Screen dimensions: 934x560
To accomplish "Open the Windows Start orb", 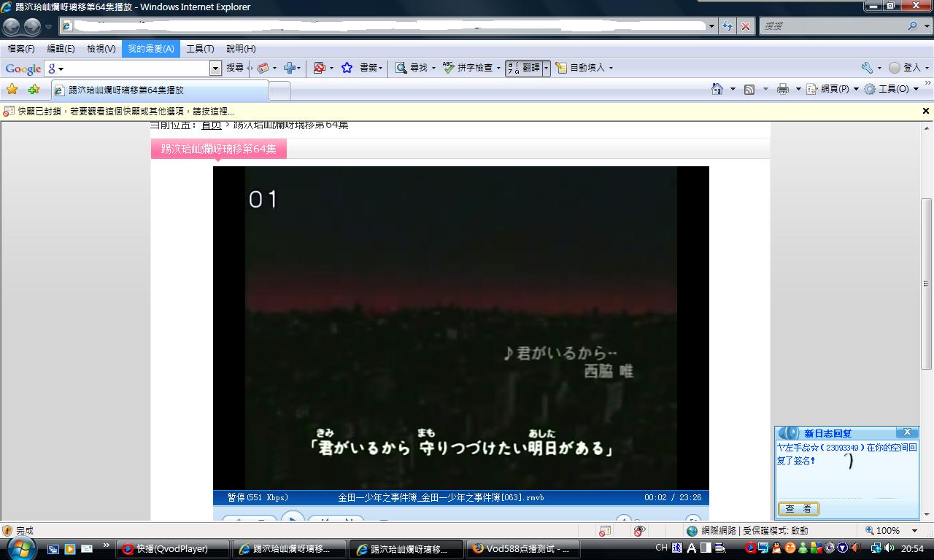I will coord(20,548).
